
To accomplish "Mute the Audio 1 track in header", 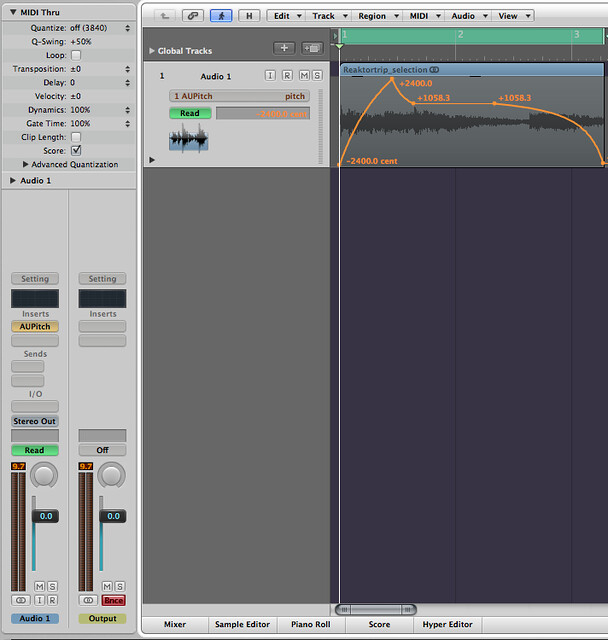I will click(302, 76).
